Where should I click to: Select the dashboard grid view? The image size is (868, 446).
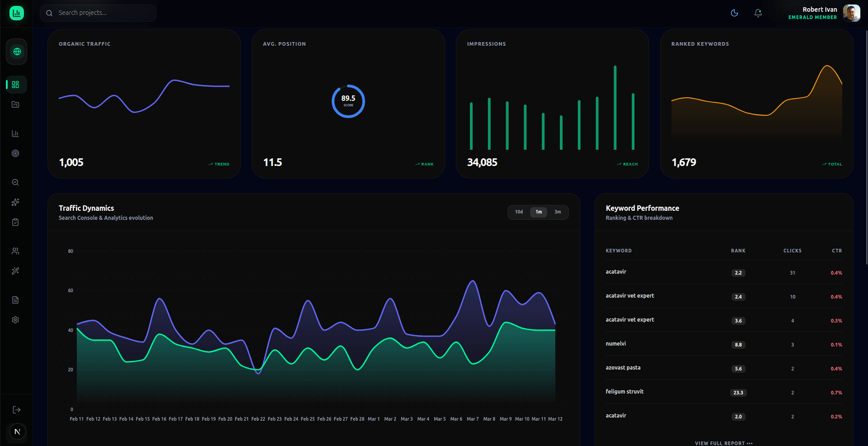(x=15, y=84)
